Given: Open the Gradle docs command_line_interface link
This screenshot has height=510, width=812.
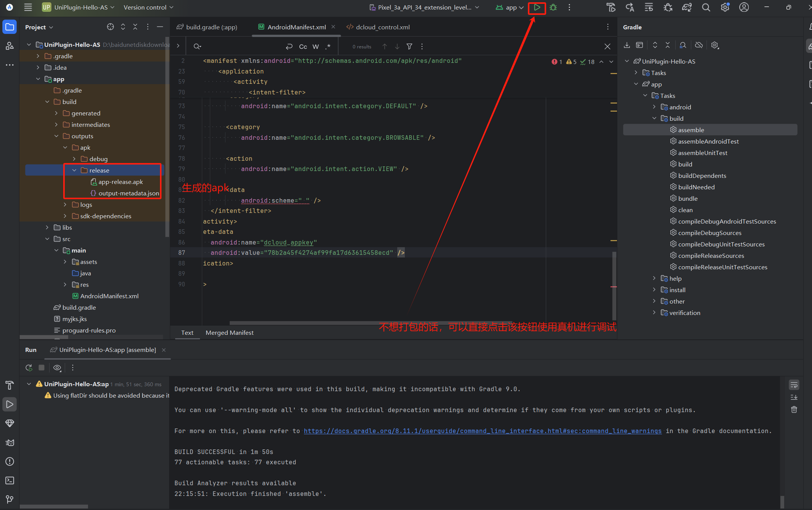Looking at the screenshot, I should pos(483,431).
